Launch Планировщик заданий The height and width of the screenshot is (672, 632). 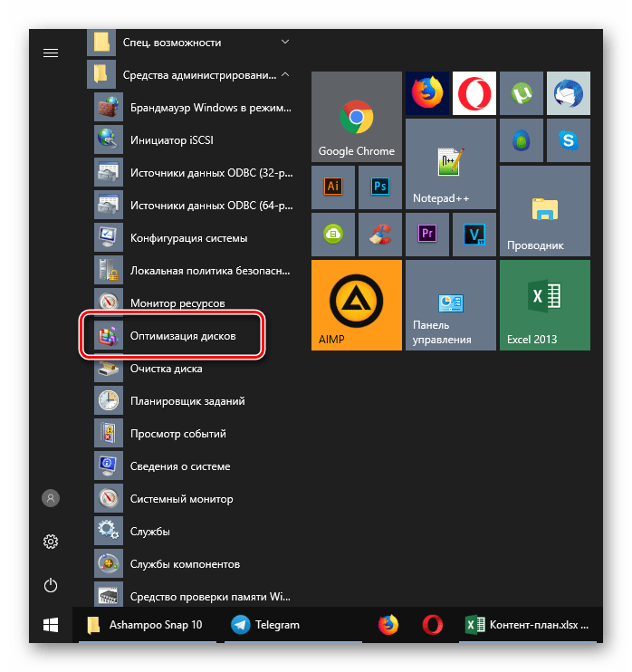coord(194,400)
